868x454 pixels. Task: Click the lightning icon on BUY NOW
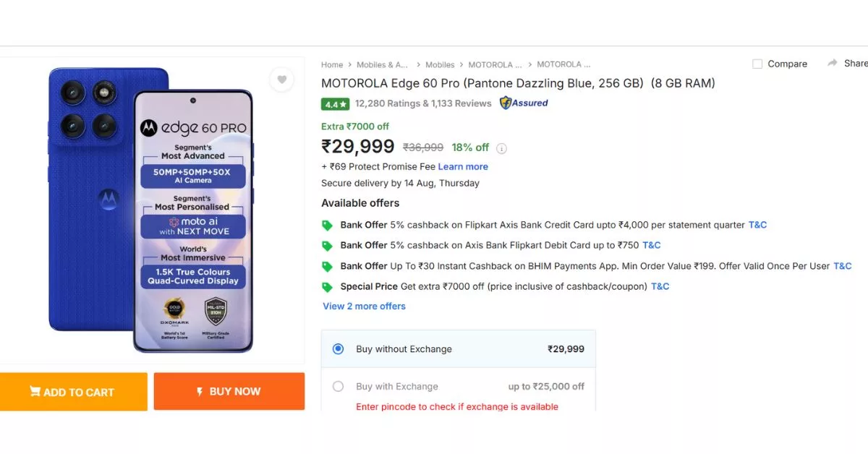[200, 391]
